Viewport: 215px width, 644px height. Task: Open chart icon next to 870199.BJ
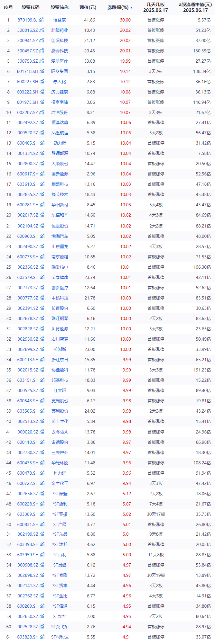42,20
